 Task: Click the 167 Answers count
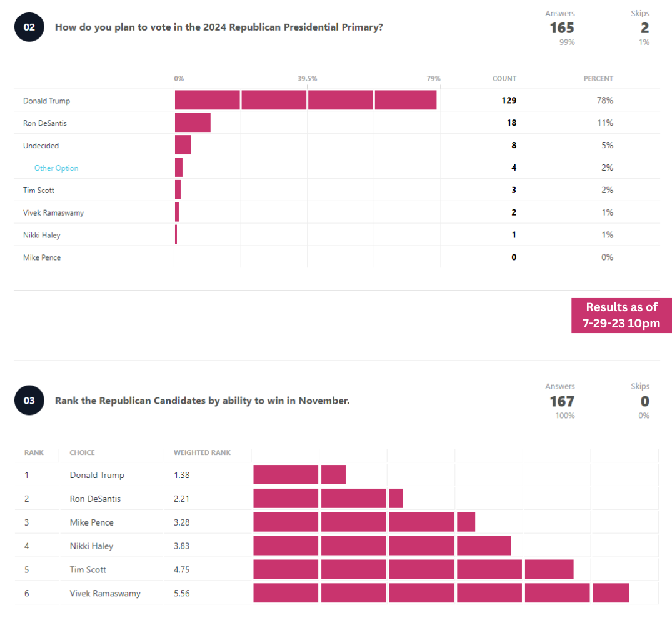(561, 401)
